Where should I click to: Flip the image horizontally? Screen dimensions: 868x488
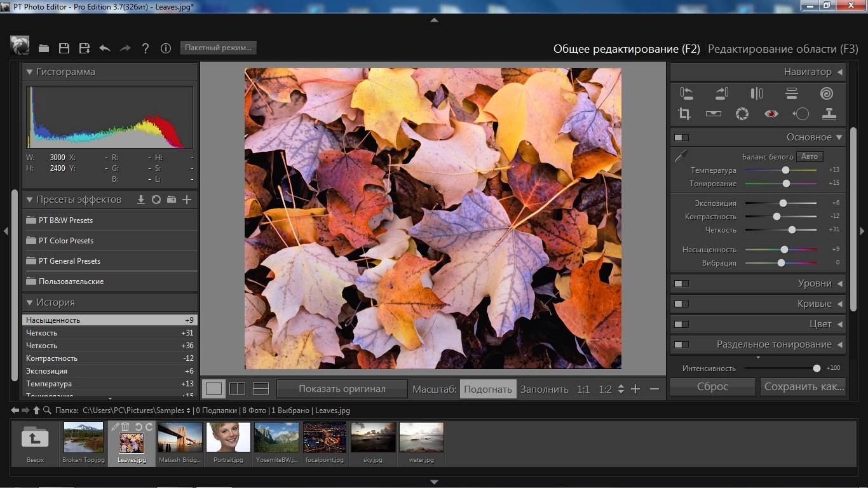click(756, 94)
